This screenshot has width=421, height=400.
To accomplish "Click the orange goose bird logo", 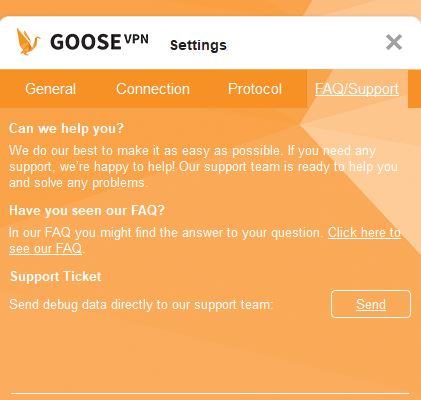I will pyautogui.click(x=28, y=42).
